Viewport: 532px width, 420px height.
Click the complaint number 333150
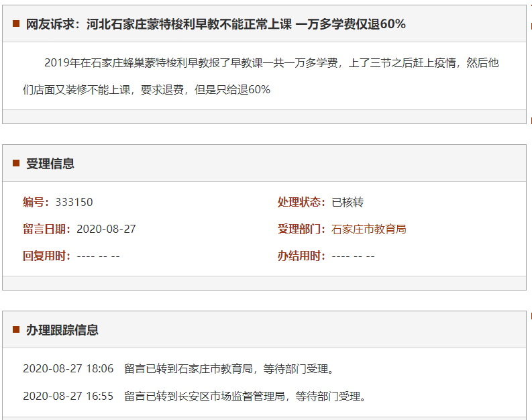[74, 202]
